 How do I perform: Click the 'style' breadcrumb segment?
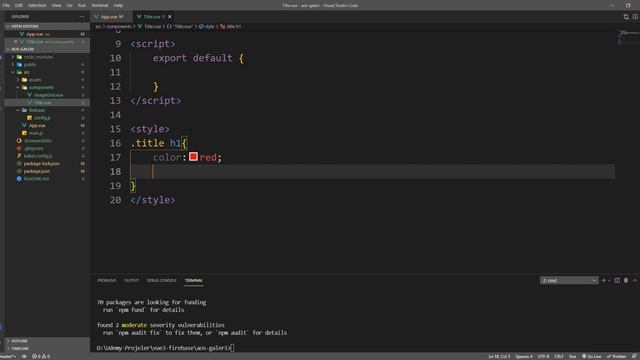tap(207, 27)
